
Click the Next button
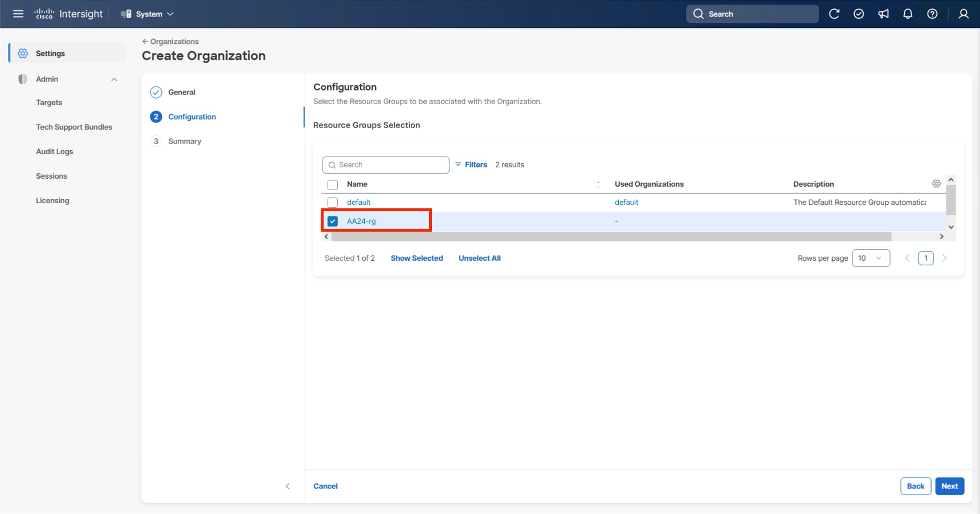point(949,486)
